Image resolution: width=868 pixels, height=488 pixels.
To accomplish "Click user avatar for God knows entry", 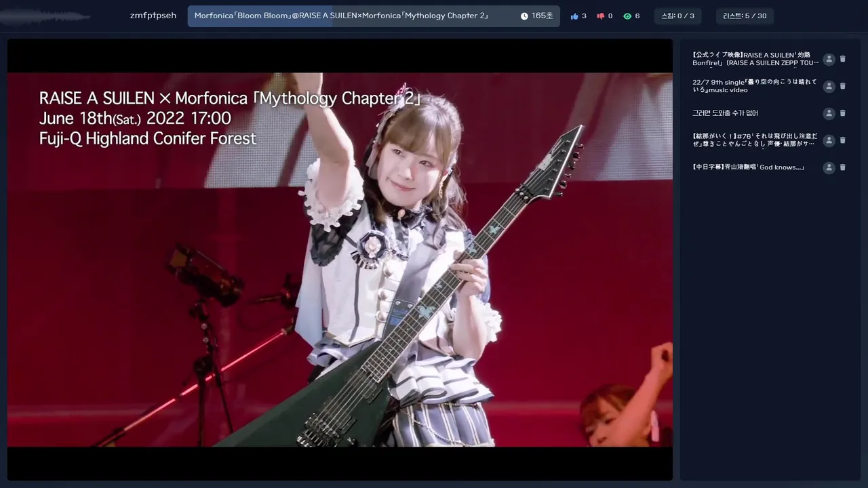I will click(829, 167).
